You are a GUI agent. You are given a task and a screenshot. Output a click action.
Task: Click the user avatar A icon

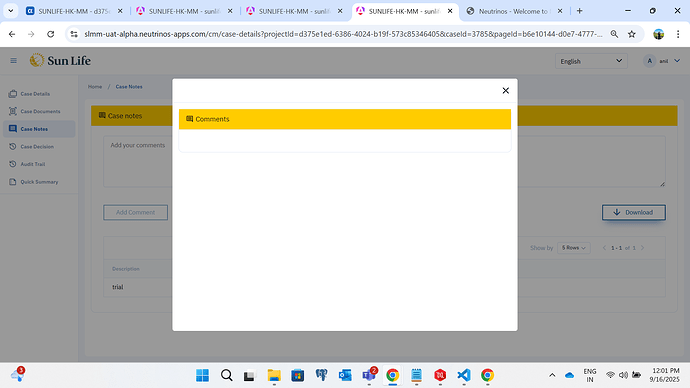[650, 61]
